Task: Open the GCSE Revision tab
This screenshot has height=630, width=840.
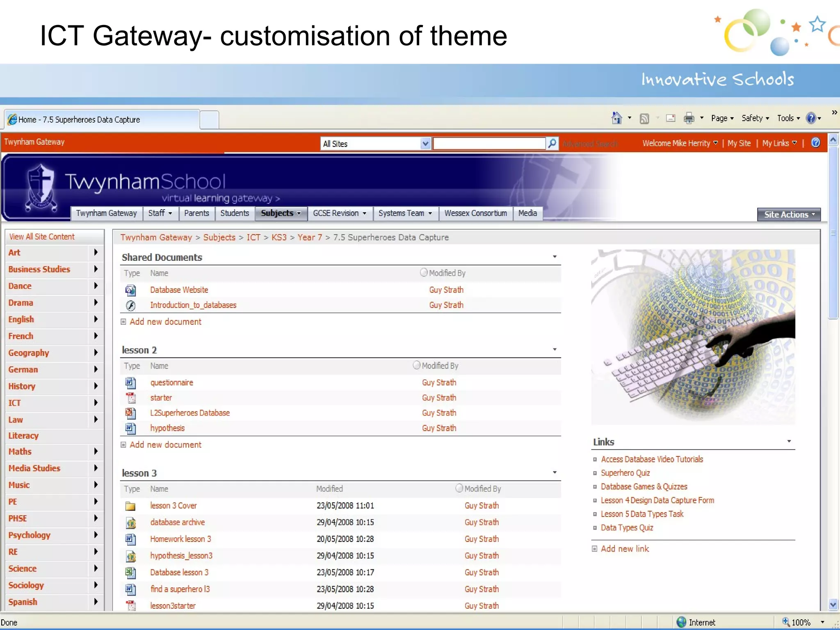Action: click(340, 213)
